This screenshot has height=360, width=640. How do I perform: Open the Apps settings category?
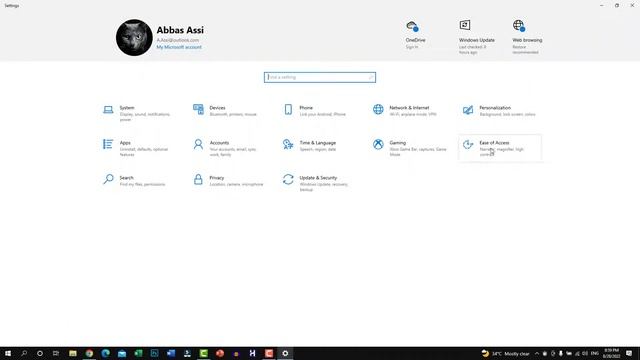click(137, 148)
